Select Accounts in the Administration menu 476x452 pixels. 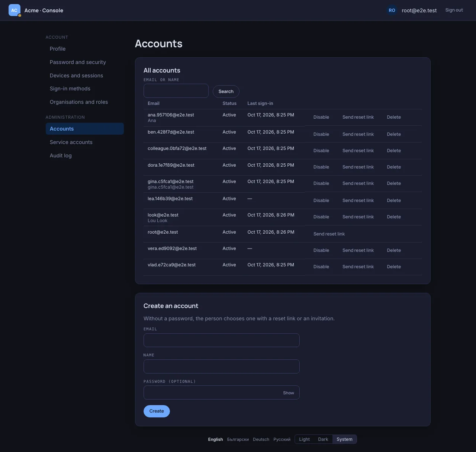[85, 129]
